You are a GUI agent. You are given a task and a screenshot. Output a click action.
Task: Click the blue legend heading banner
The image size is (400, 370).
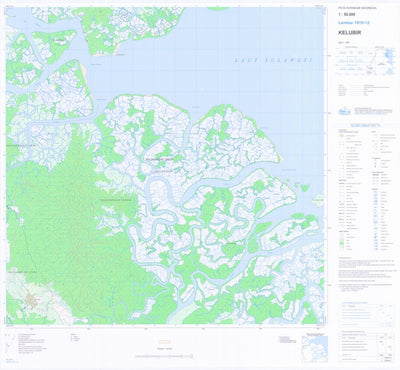tap(365, 125)
